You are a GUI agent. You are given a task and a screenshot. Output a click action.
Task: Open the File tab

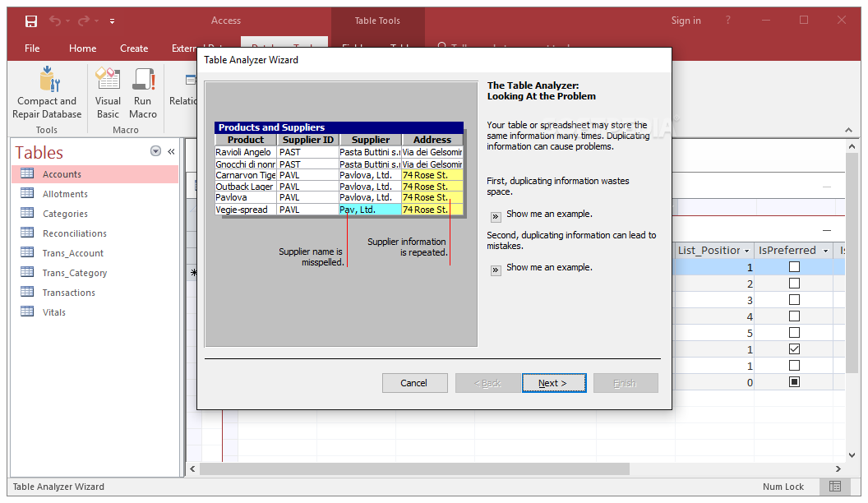32,48
